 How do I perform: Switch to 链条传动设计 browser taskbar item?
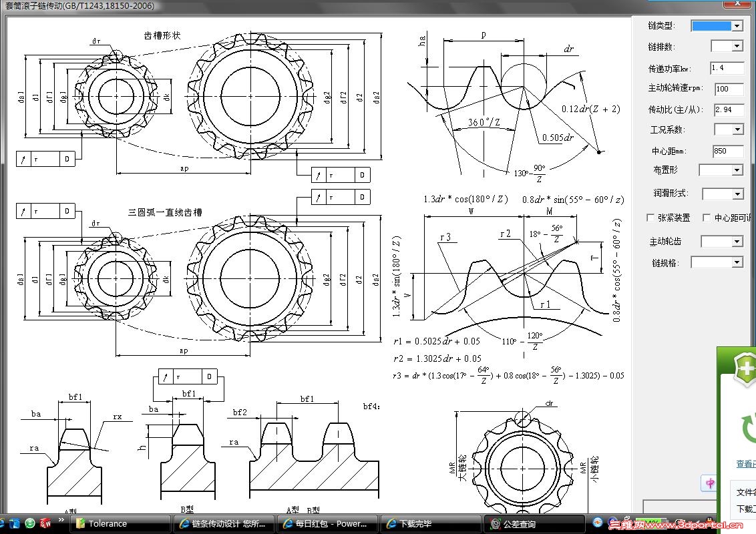click(x=224, y=524)
